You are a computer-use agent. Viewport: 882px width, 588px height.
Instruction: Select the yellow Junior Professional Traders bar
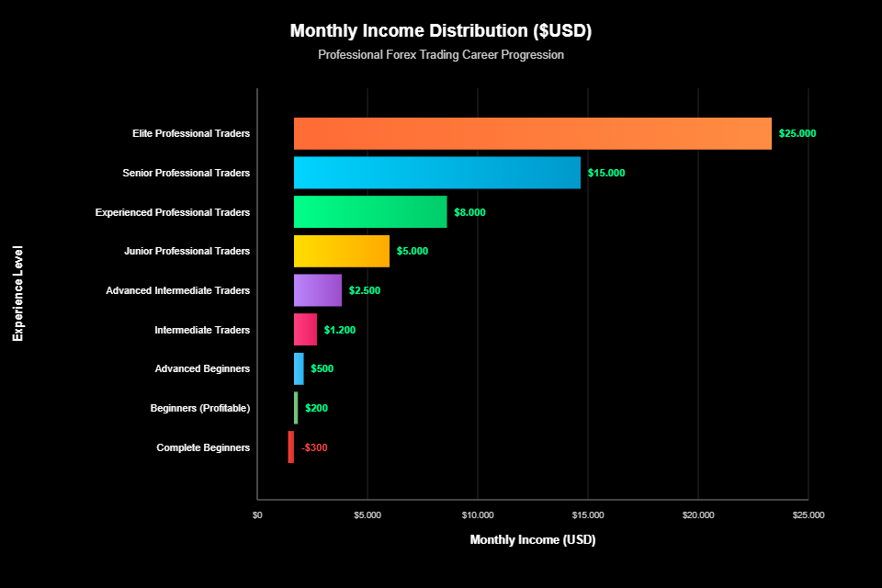tap(341, 251)
